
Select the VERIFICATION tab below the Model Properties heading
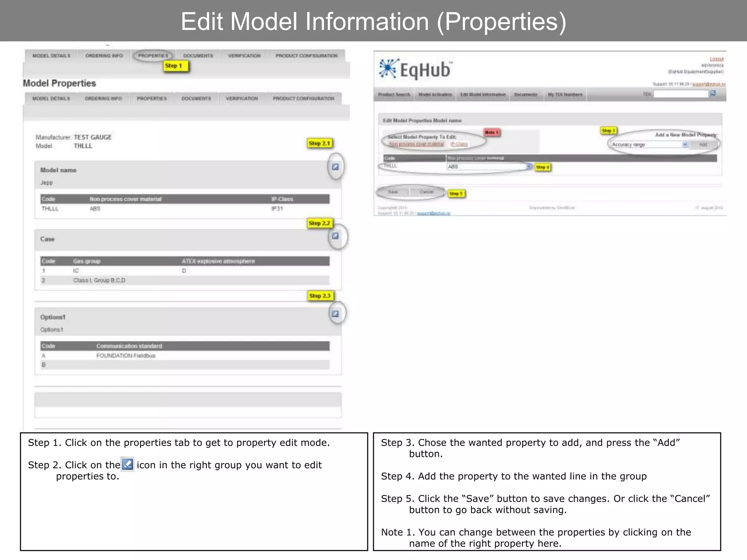click(242, 98)
